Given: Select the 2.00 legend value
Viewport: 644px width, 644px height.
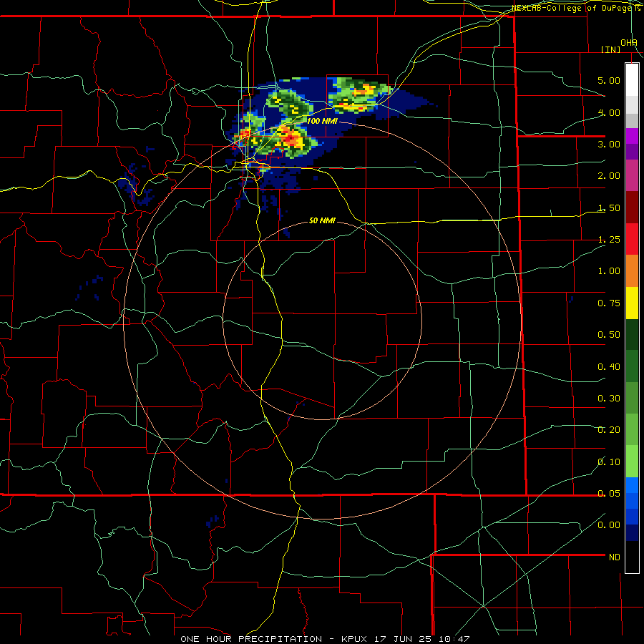Looking at the screenshot, I should coord(609,176).
